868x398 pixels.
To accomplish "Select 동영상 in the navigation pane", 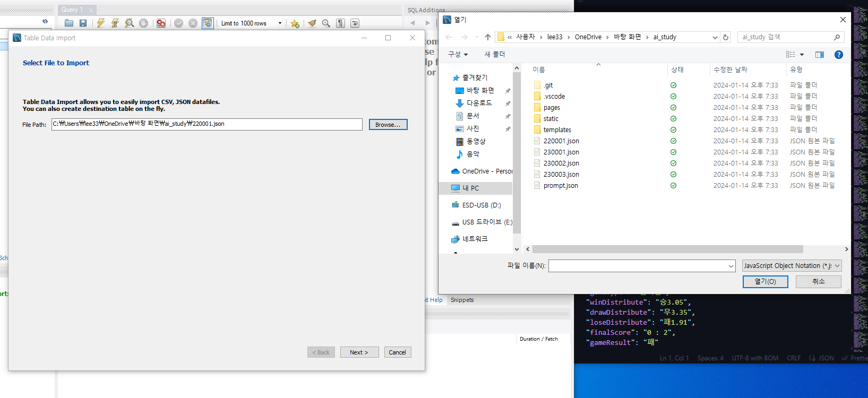I will click(x=476, y=141).
